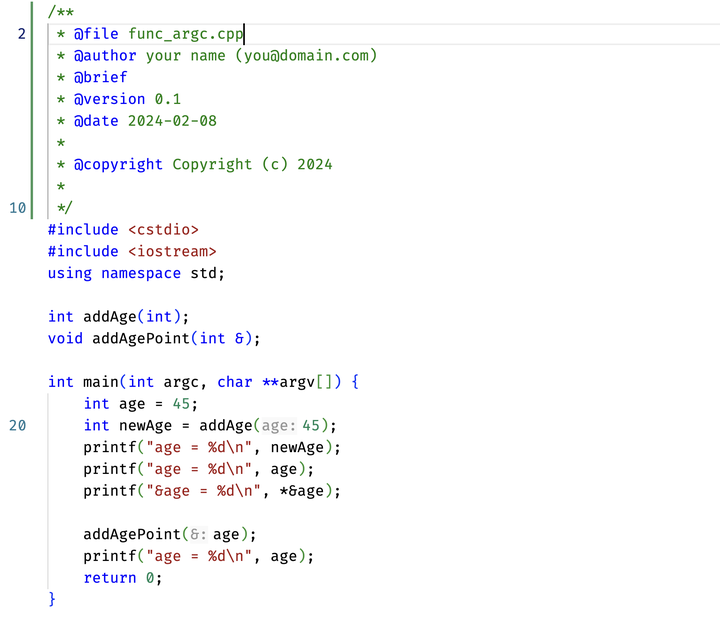720x619 pixels.
Task: Click the '@version 0.1' line
Action: tap(119, 99)
